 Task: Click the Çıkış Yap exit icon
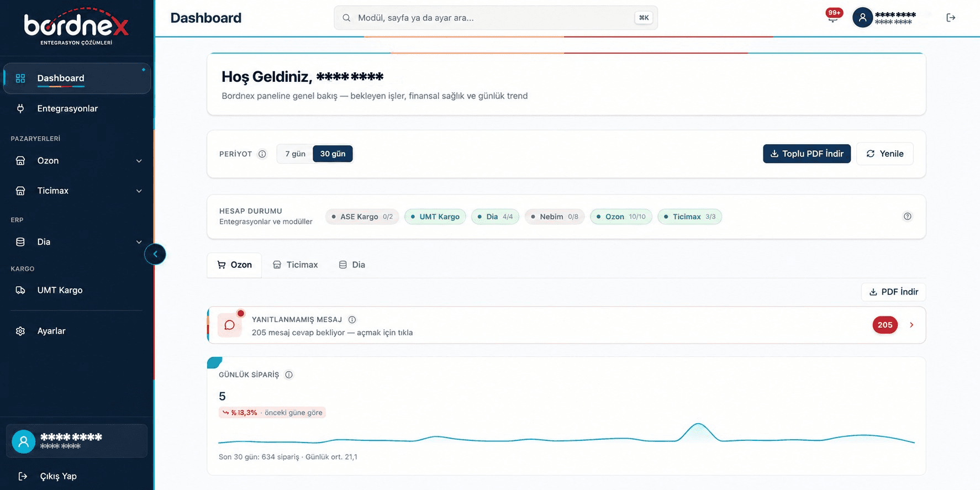coord(23,476)
